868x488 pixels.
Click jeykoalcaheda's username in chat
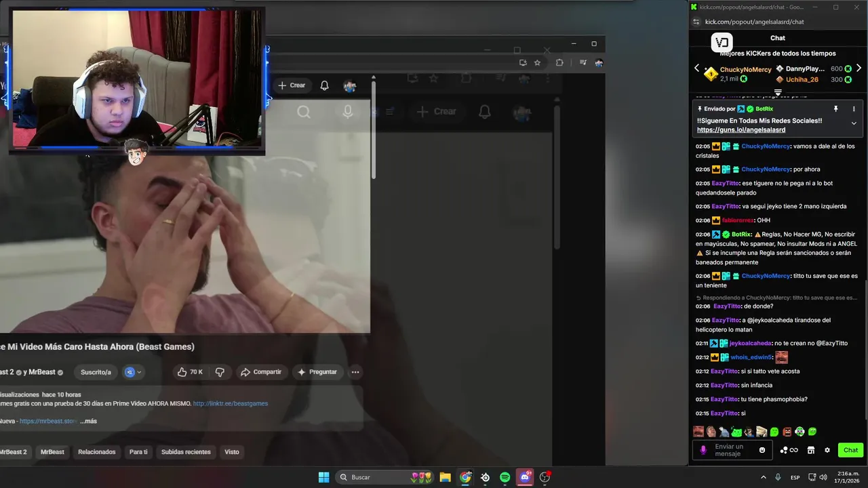click(751, 343)
